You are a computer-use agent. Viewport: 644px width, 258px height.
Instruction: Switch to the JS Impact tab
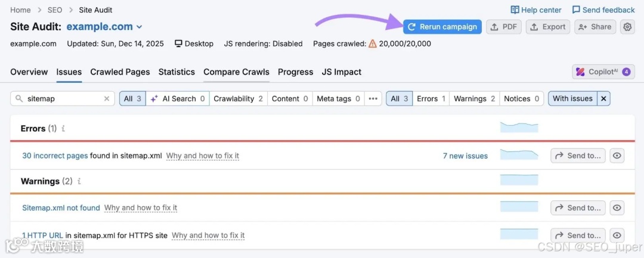[342, 72]
